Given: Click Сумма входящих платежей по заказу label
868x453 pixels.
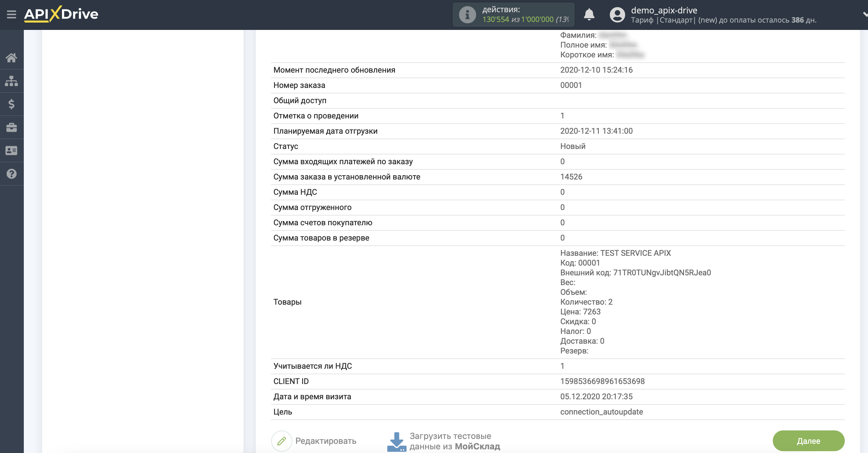Looking at the screenshot, I should [x=343, y=162].
